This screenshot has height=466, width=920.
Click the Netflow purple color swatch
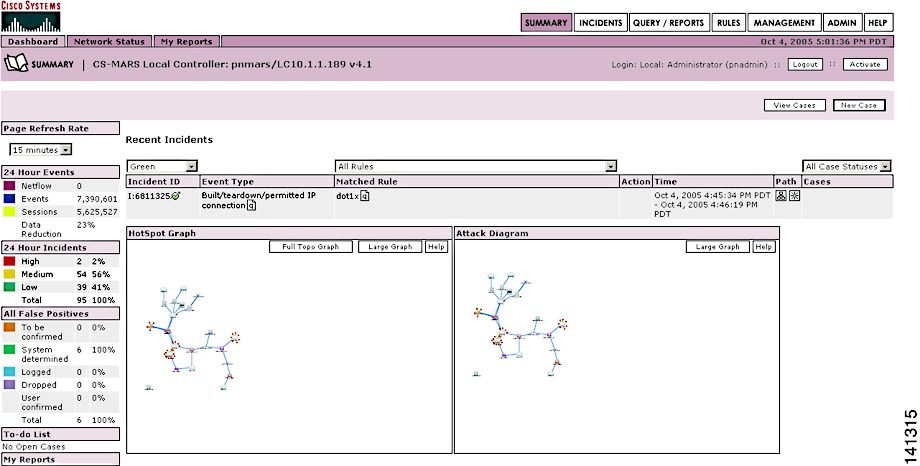9,185
